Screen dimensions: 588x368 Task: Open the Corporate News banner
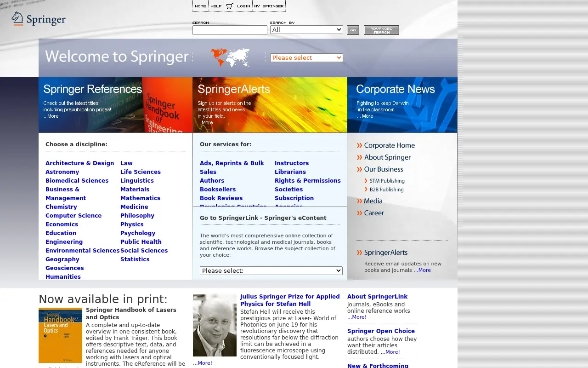click(x=402, y=105)
